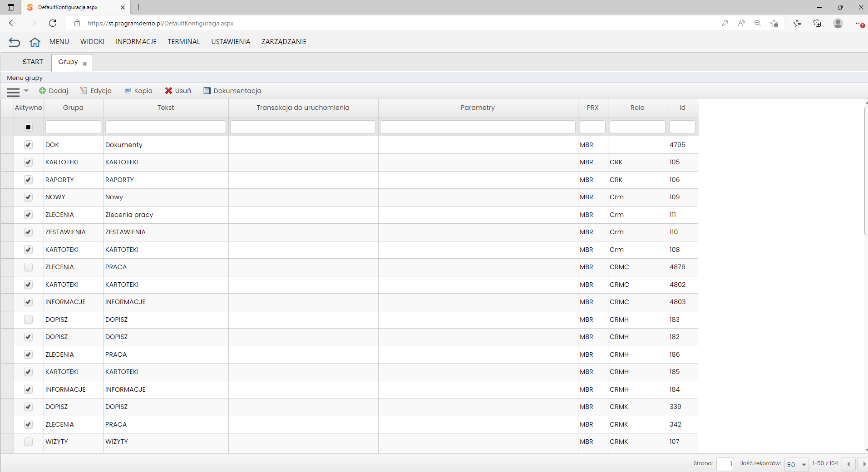Switch to the START tab
This screenshot has width=868, height=472.
pyautogui.click(x=33, y=62)
